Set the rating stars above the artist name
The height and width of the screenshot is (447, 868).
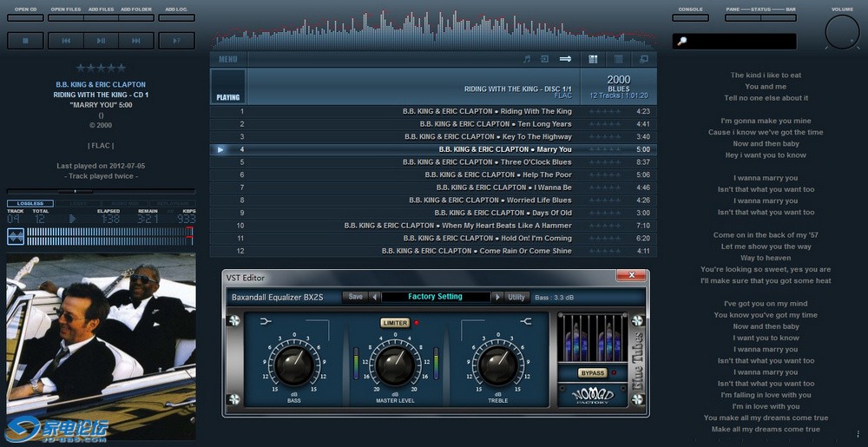coord(102,68)
